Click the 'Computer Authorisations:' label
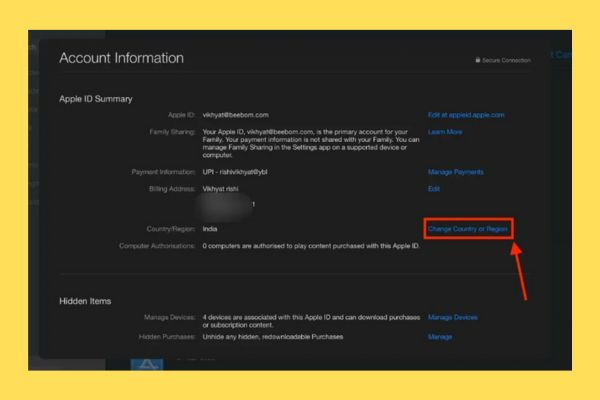600x400 pixels. click(x=157, y=246)
